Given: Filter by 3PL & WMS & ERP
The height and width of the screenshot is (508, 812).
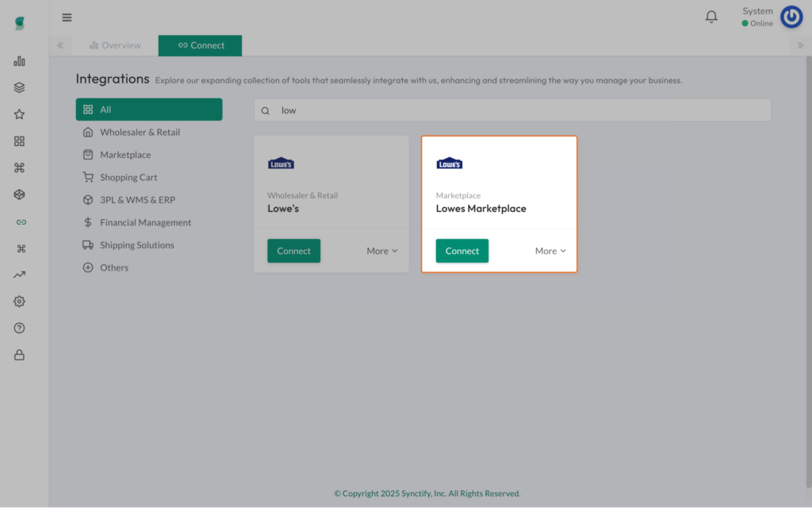Looking at the screenshot, I should tap(149, 199).
